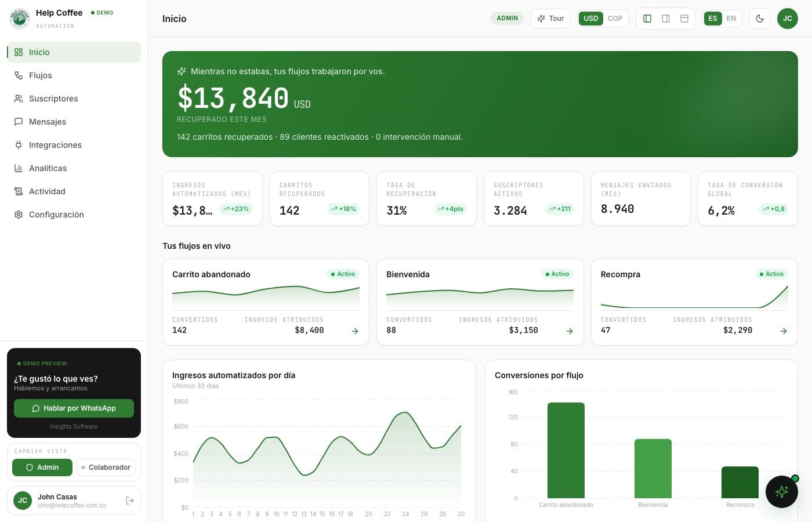Open Bienvenida flow arrow
Screen dimensions: 812x522
point(570,331)
